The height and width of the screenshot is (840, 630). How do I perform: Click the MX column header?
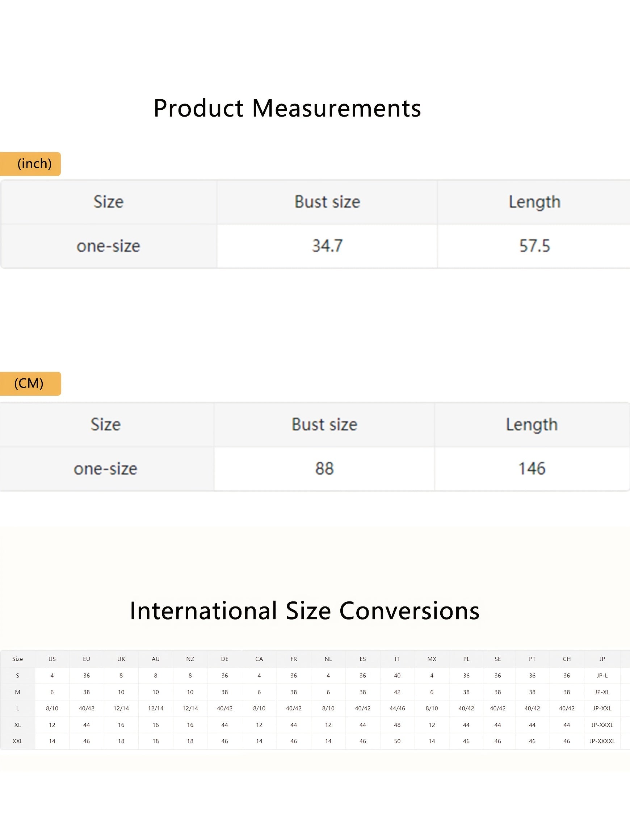[x=432, y=659]
